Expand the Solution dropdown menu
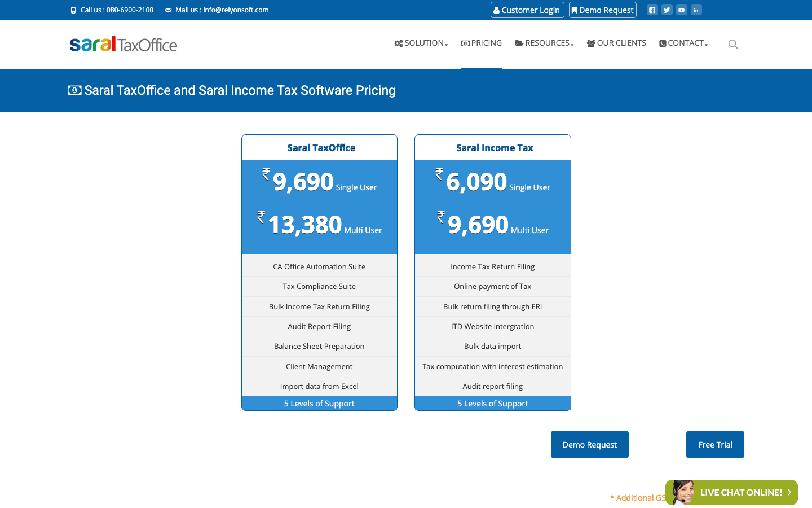This screenshot has width=812, height=508. (x=421, y=43)
